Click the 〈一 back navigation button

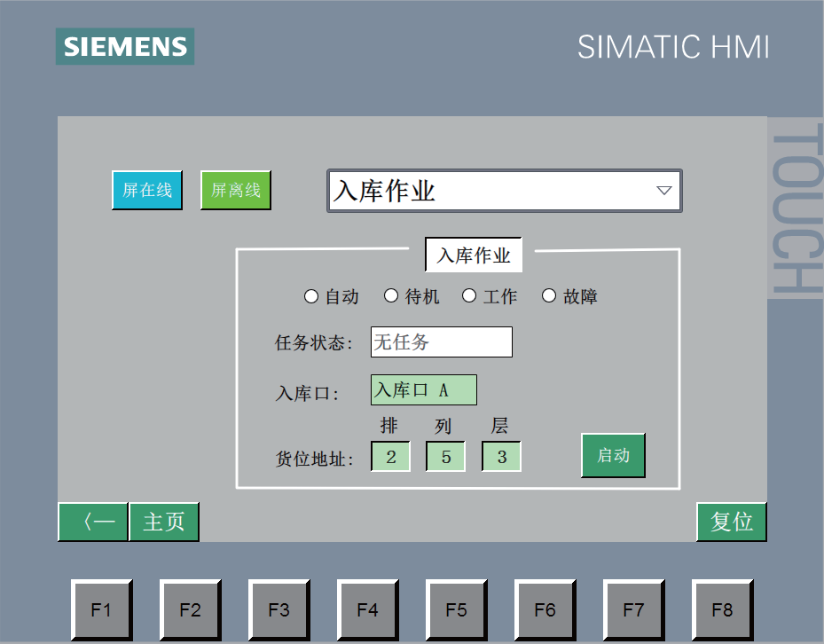tap(93, 522)
